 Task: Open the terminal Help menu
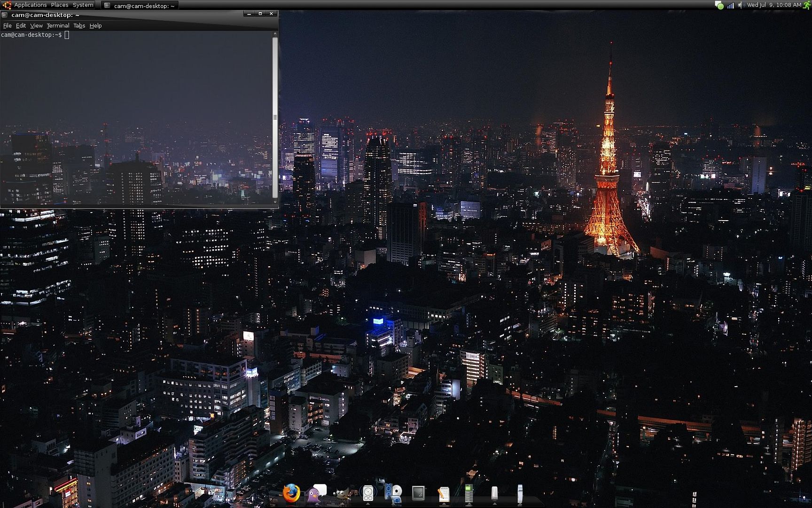pos(95,25)
